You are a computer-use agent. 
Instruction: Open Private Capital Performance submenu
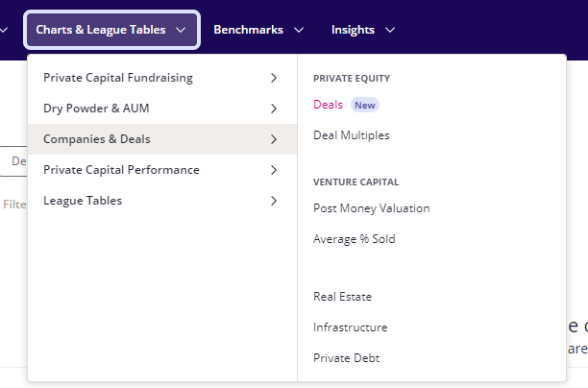(x=121, y=170)
